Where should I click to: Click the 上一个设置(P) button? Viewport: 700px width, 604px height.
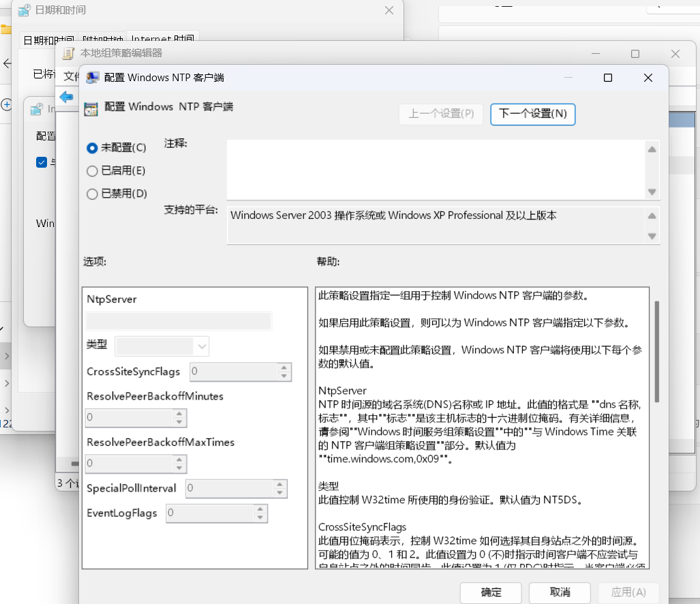tap(441, 115)
